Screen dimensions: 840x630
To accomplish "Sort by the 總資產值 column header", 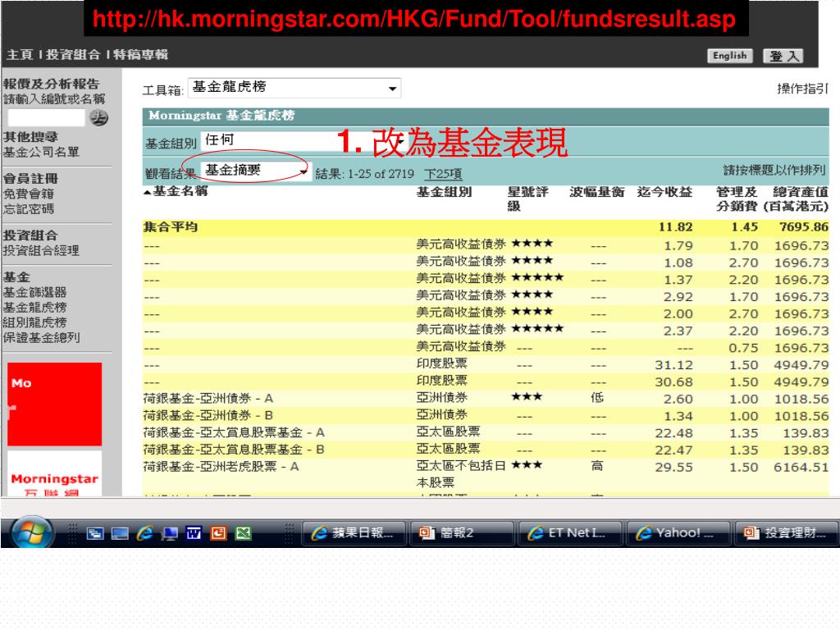I will click(797, 199).
